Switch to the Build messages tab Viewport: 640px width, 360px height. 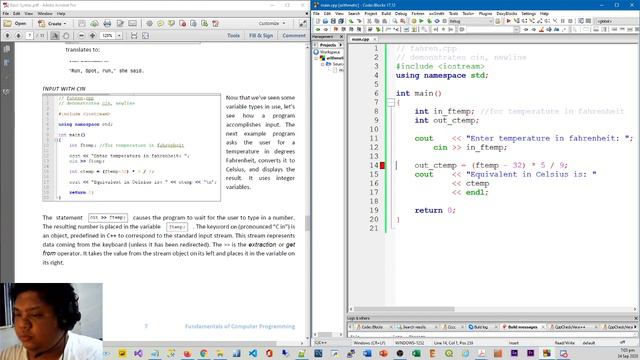[x=522, y=327]
